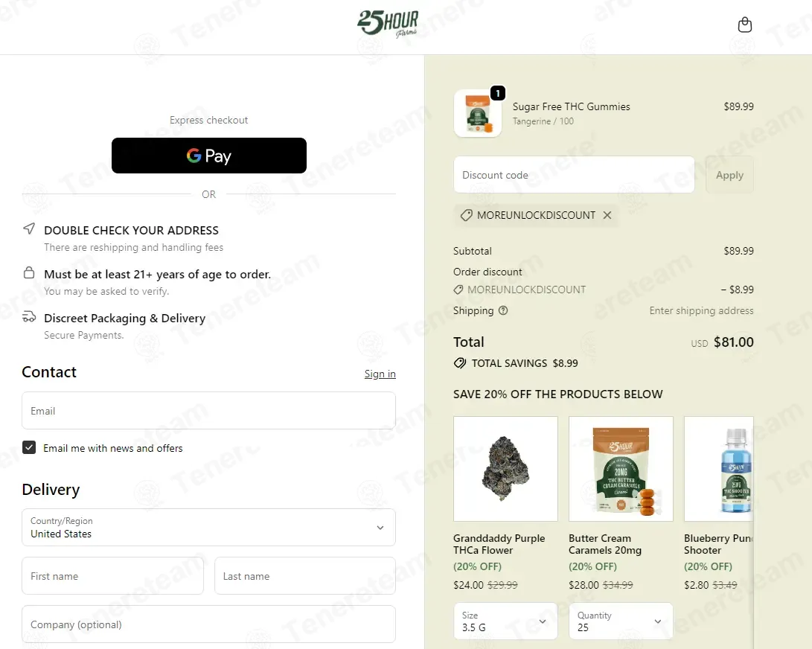Open the Size 3.5 G dropdown
Image resolution: width=812 pixels, height=649 pixels.
(505, 621)
